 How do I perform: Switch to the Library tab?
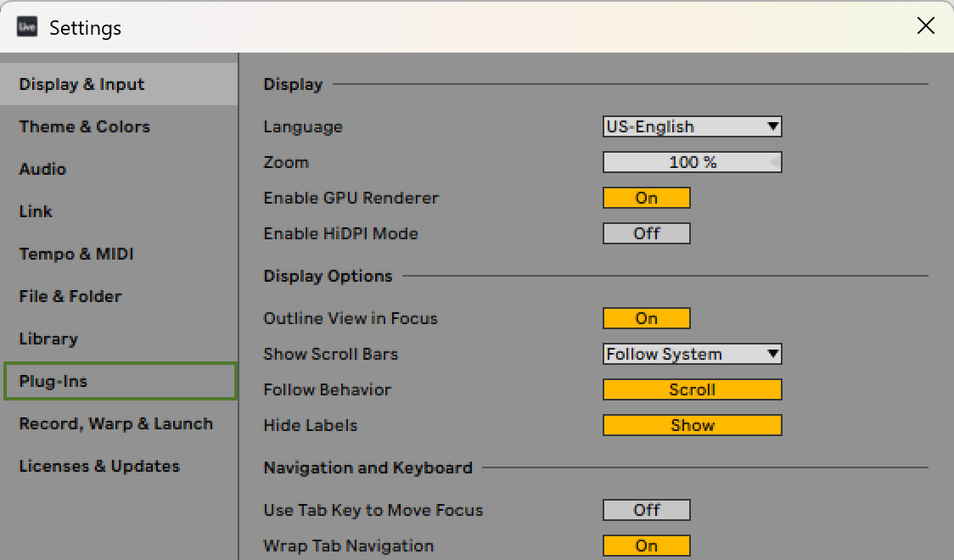[x=119, y=339]
